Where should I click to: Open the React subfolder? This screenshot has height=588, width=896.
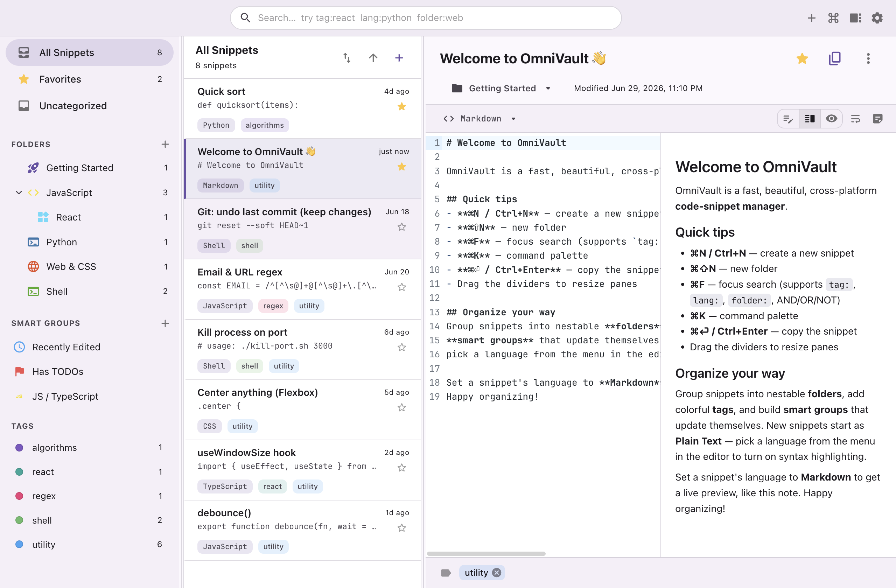click(x=90, y=217)
